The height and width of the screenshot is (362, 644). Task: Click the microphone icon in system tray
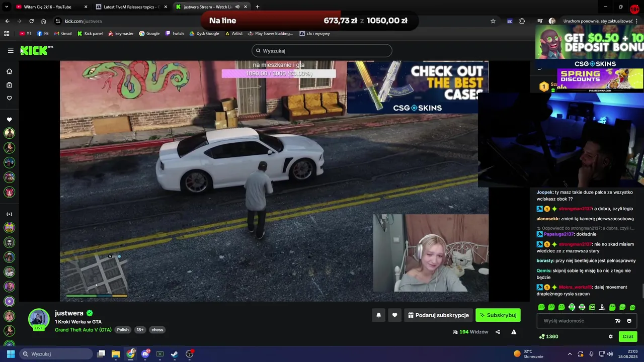pyautogui.click(x=591, y=354)
